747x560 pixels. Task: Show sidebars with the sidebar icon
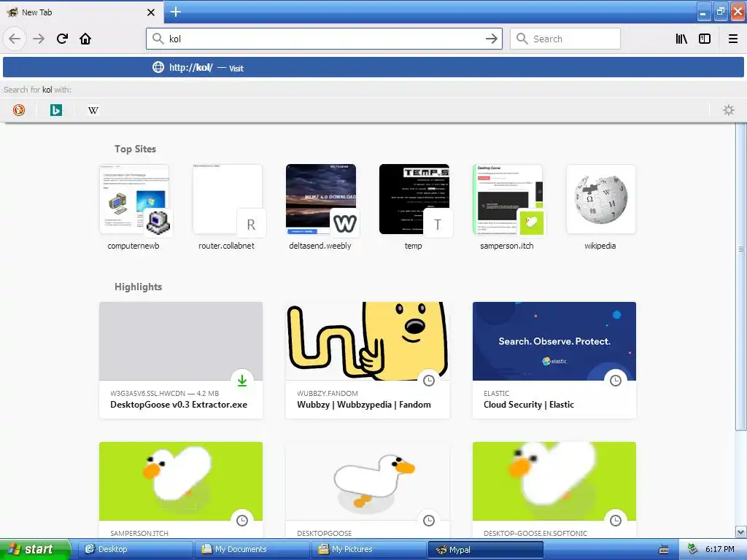(x=705, y=39)
